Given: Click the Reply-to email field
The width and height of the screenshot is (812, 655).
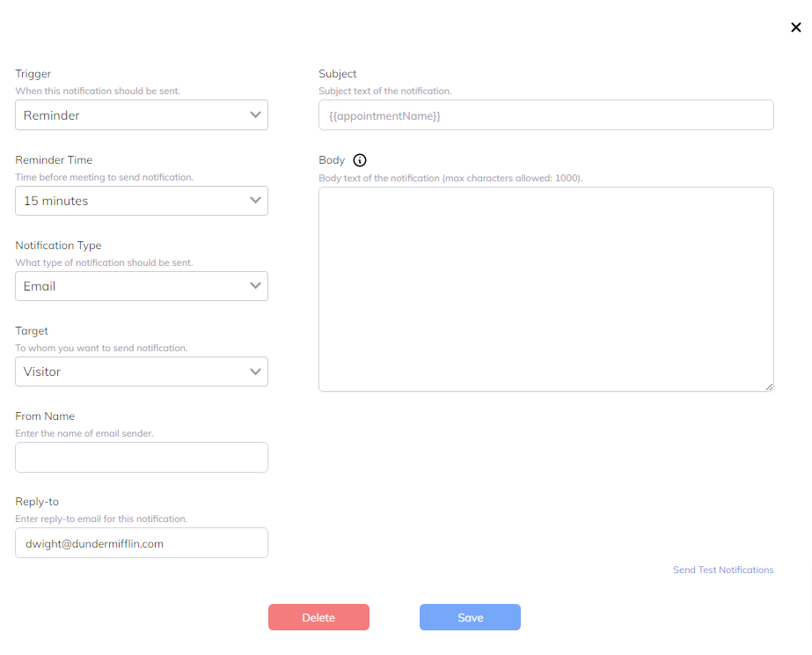Looking at the screenshot, I should pos(142,542).
